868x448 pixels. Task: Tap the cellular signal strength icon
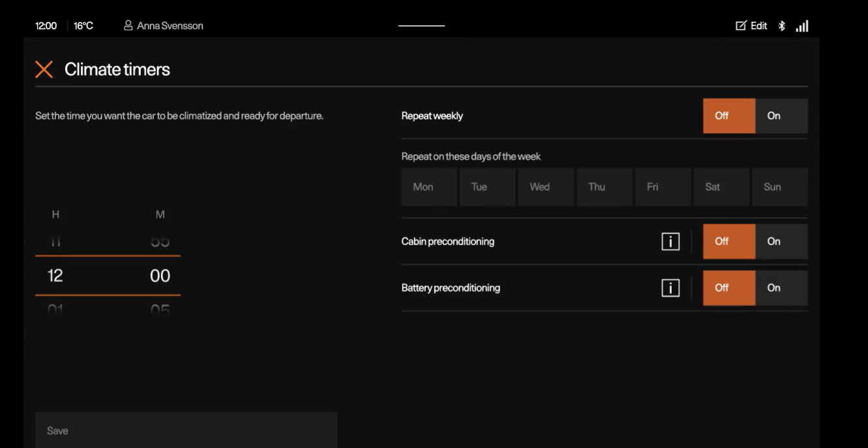802,26
